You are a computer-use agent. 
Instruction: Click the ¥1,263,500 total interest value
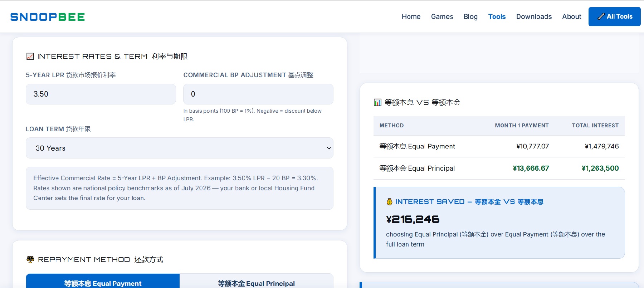(x=600, y=168)
